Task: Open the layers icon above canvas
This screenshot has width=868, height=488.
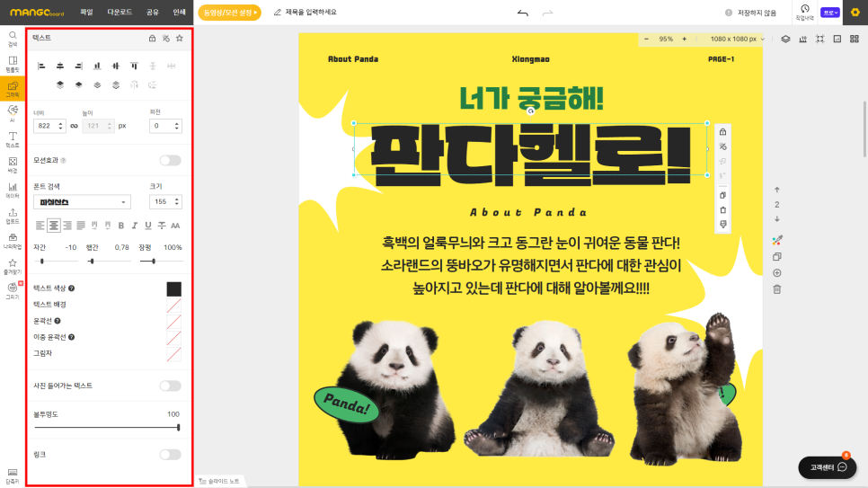Action: coord(785,39)
